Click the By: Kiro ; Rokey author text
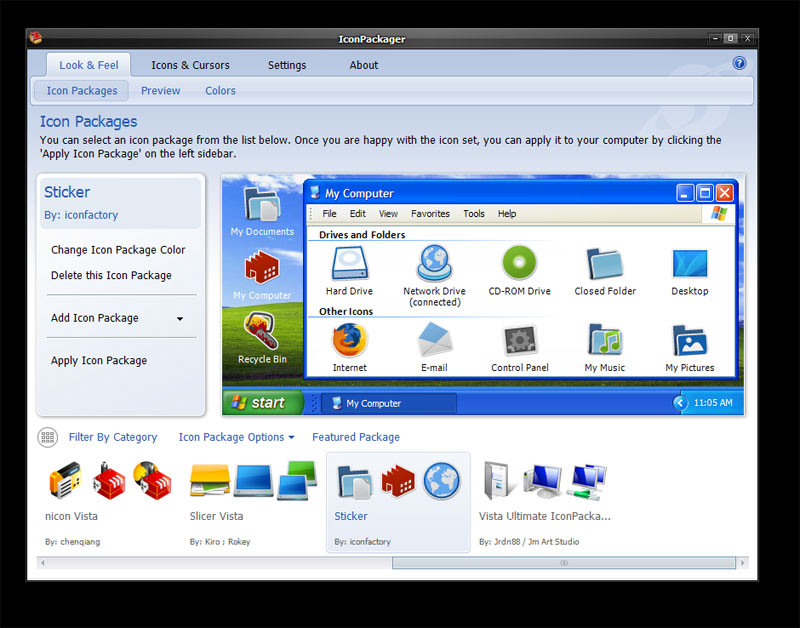 click(220, 542)
